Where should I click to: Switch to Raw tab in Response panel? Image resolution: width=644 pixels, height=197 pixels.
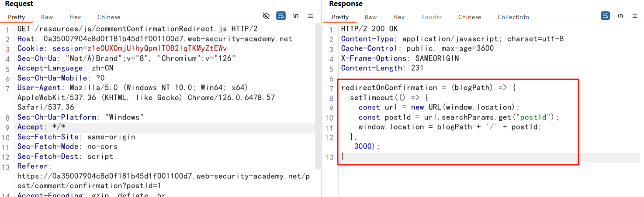tap(370, 17)
